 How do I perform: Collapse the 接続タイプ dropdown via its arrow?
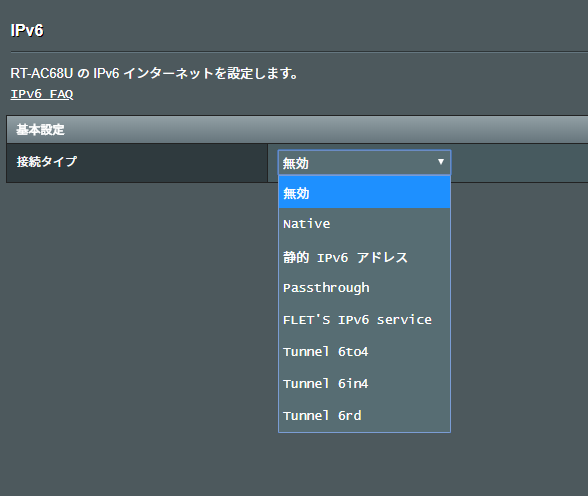(x=441, y=162)
